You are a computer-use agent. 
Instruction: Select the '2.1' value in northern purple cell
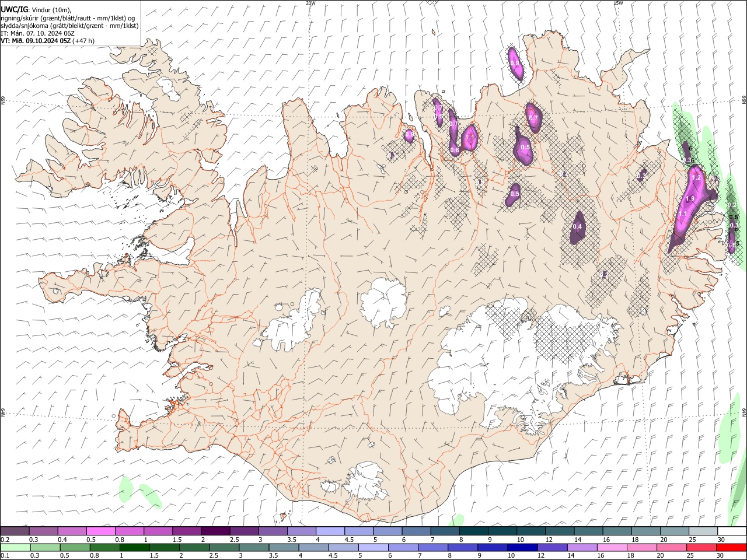pos(469,138)
